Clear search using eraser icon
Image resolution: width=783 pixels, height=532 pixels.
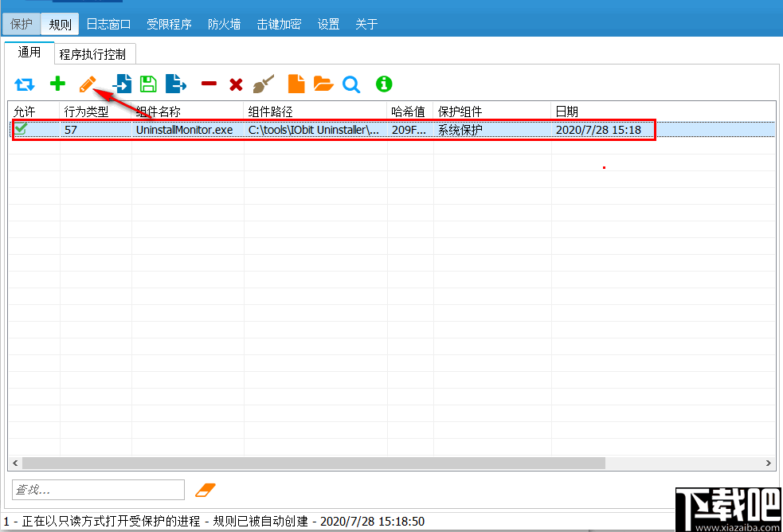coord(205,489)
